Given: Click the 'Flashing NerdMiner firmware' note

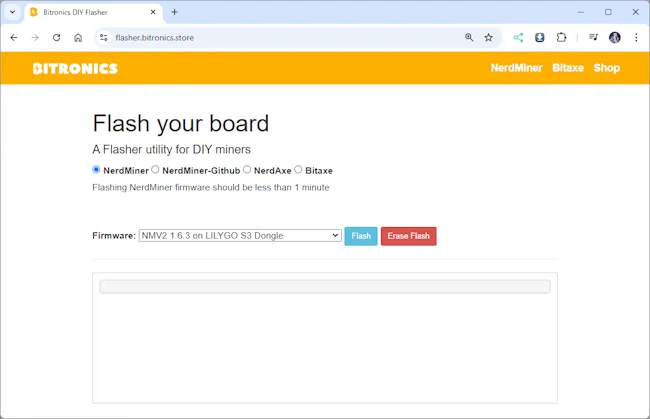Looking at the screenshot, I should [x=211, y=187].
